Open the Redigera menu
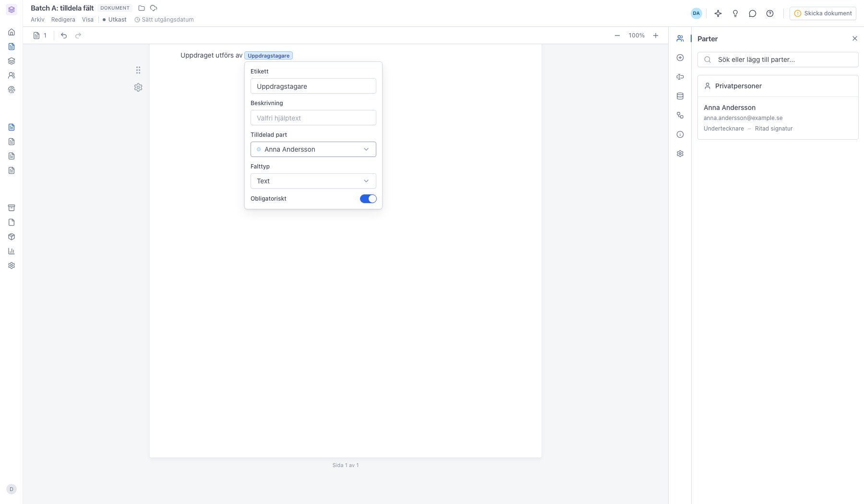 pyautogui.click(x=63, y=20)
